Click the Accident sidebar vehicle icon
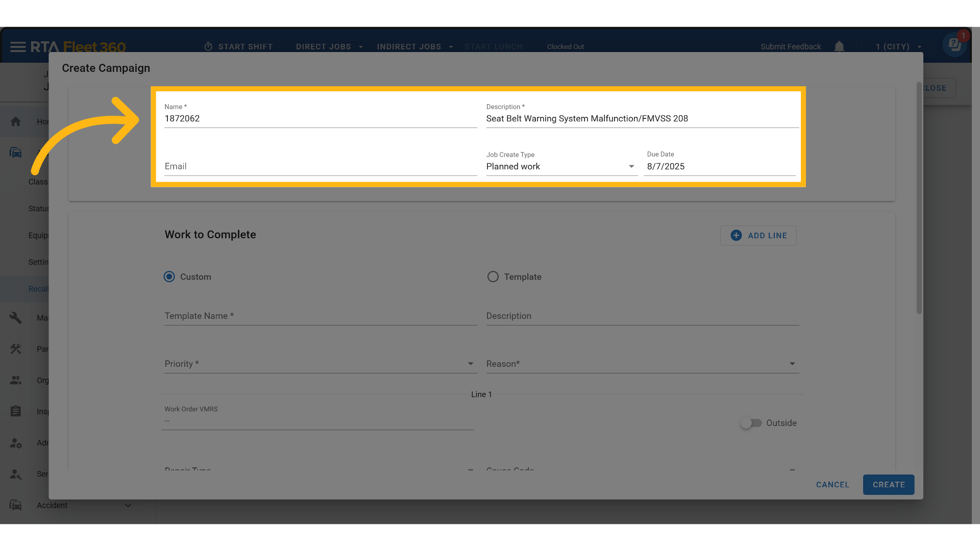This screenshot has width=980, height=551. 16,505
